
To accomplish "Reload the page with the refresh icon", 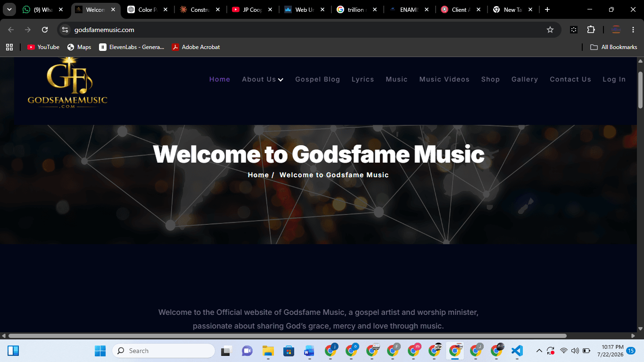I will pos(45,30).
